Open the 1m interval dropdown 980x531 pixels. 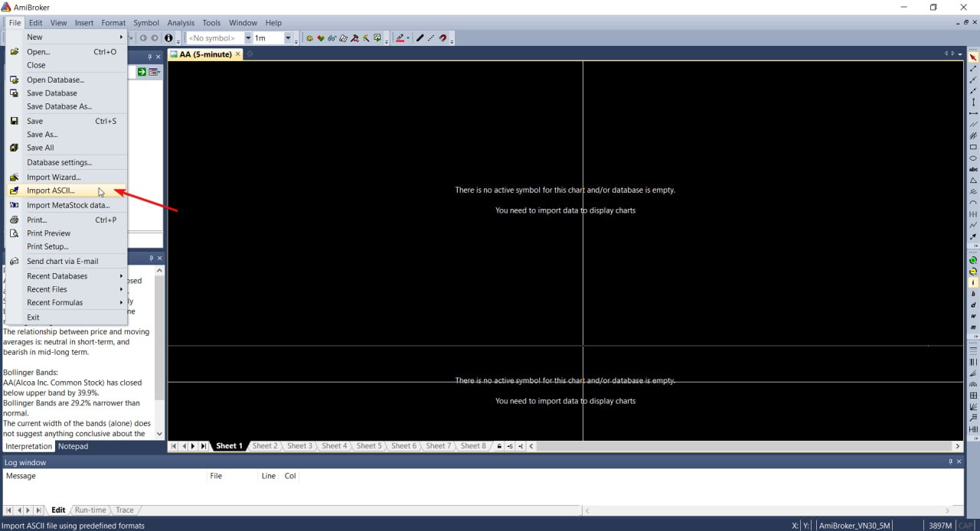pyautogui.click(x=288, y=37)
